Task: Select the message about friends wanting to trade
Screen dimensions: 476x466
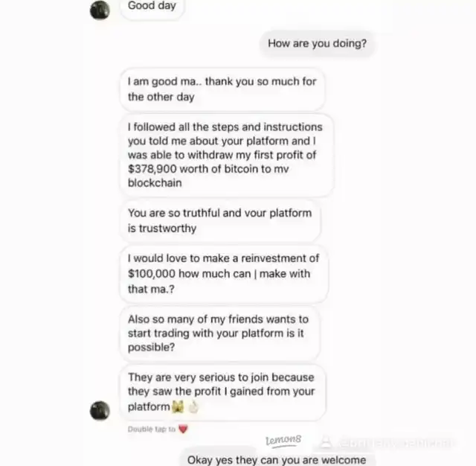Action: 220,333
